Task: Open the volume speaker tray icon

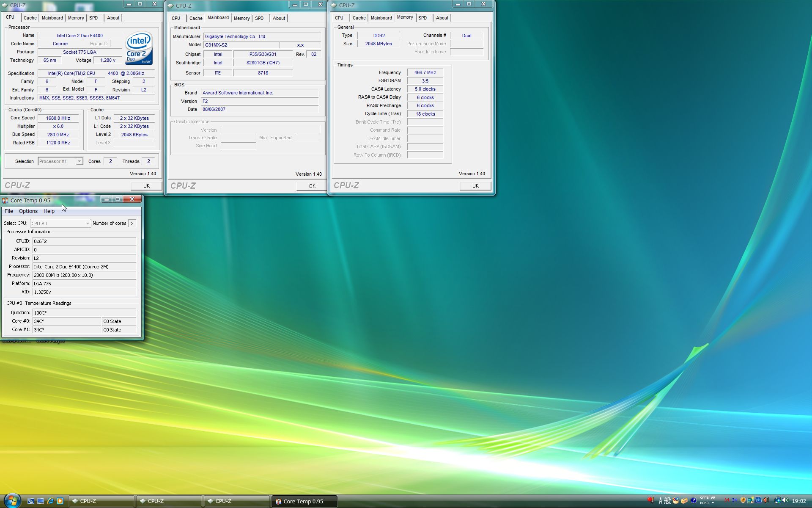Action: pyautogui.click(x=785, y=500)
